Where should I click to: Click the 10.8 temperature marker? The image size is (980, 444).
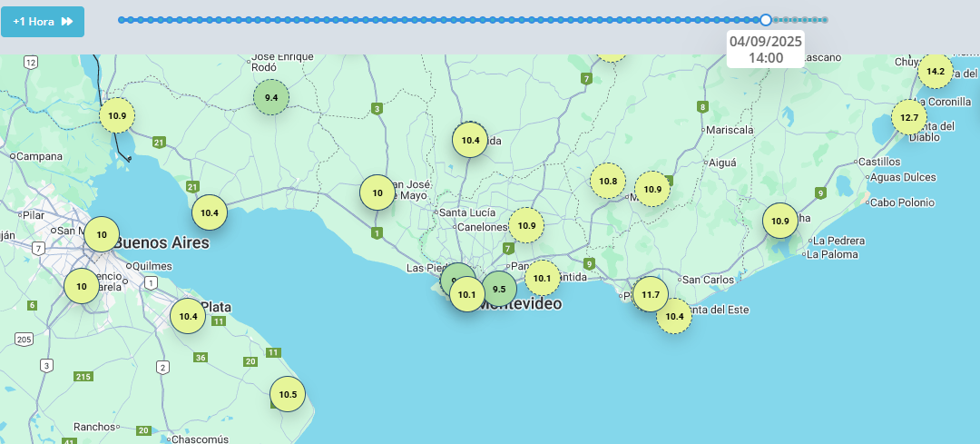pos(608,181)
